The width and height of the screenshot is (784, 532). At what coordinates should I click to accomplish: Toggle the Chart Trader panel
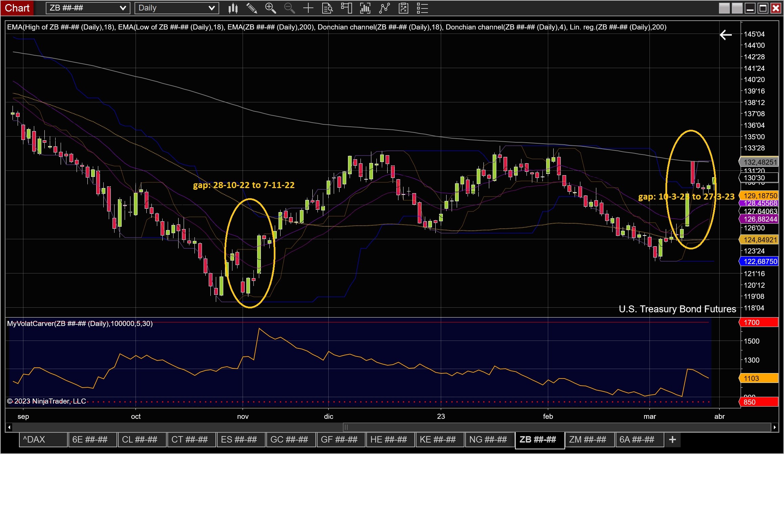(x=346, y=8)
